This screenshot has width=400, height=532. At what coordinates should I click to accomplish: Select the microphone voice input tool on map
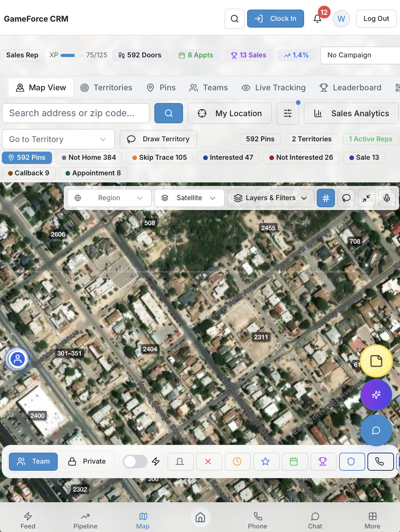point(387,198)
